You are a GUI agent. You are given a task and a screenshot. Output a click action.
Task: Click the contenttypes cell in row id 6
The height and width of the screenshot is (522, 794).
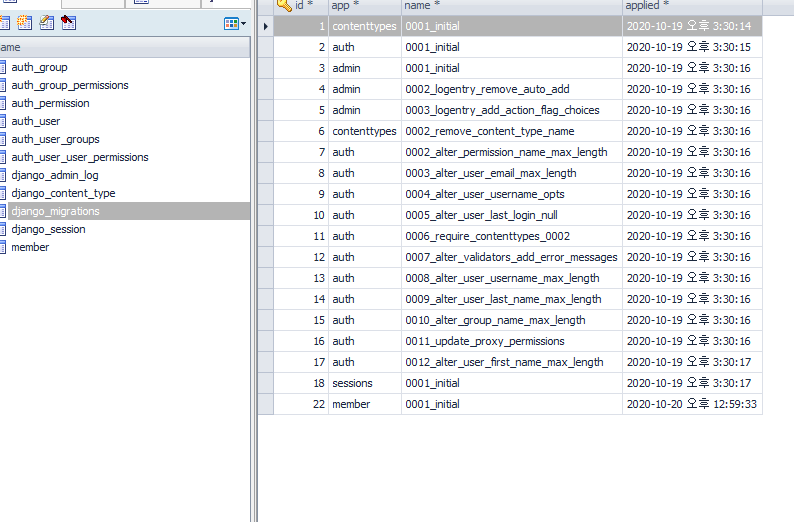(x=365, y=131)
